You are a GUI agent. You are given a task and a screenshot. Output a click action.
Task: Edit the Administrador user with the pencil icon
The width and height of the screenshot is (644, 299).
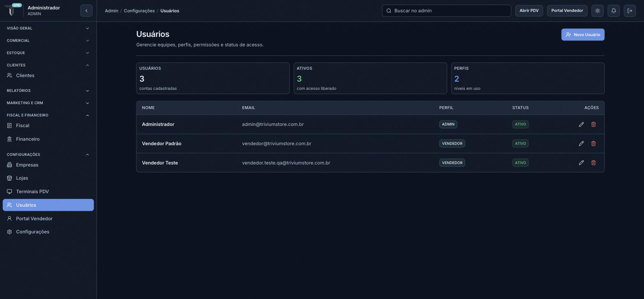581,124
